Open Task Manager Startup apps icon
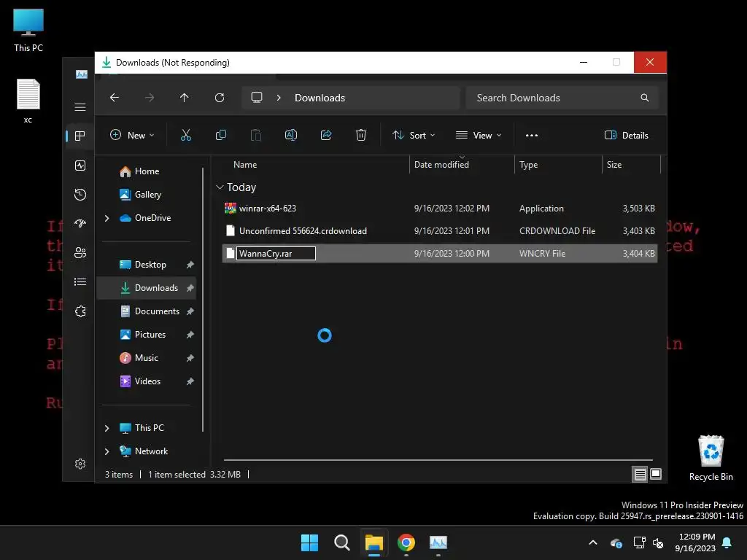The height and width of the screenshot is (560, 747). 80,223
